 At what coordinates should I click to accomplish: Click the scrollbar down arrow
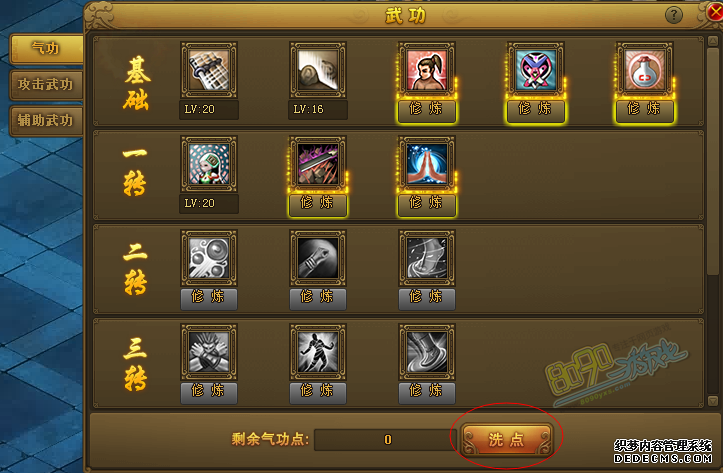click(x=712, y=401)
